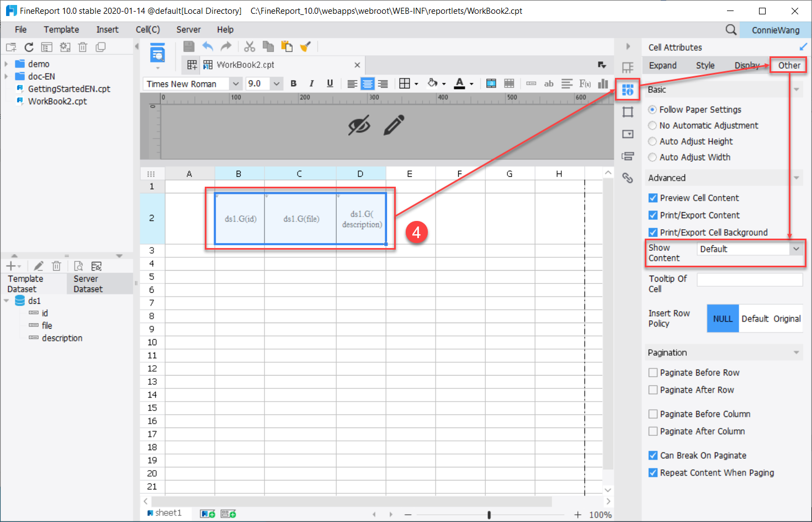This screenshot has height=522, width=812.
Task: Open the Cell Attributes side panel icon
Action: click(x=628, y=89)
